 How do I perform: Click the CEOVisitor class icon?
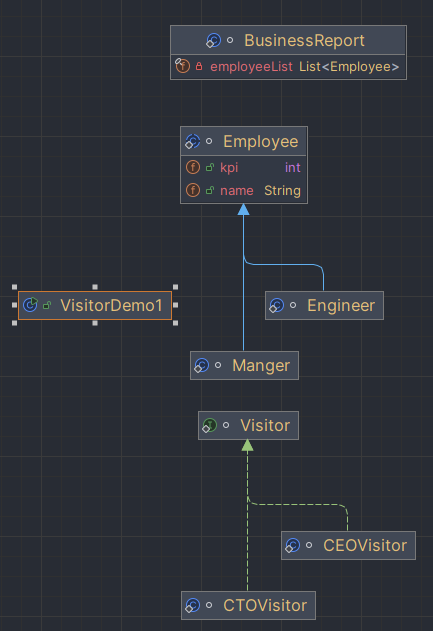click(293, 546)
